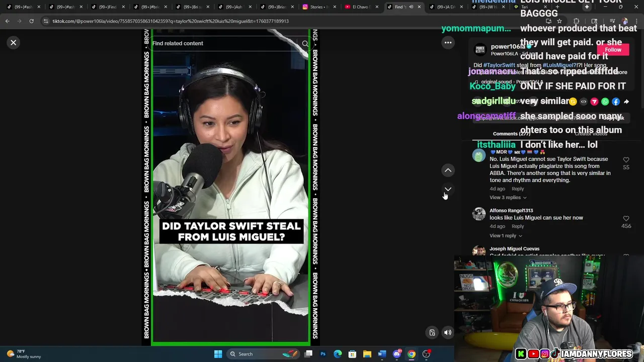
Task: Mute the video with the speaker icon
Action: click(x=447, y=332)
